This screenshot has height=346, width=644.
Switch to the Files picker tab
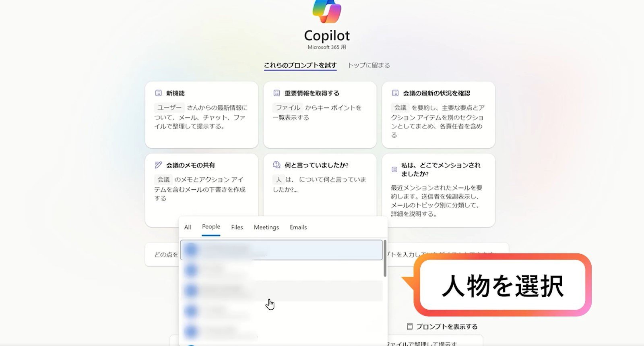[x=237, y=227]
